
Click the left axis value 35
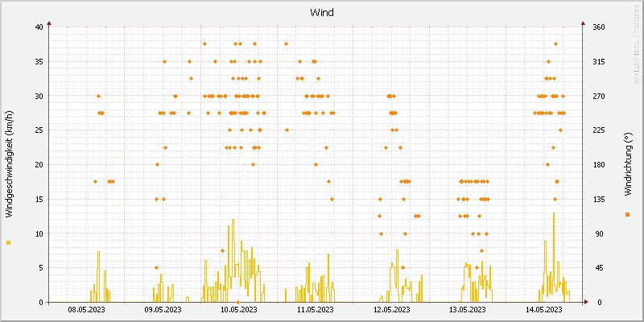coord(39,62)
